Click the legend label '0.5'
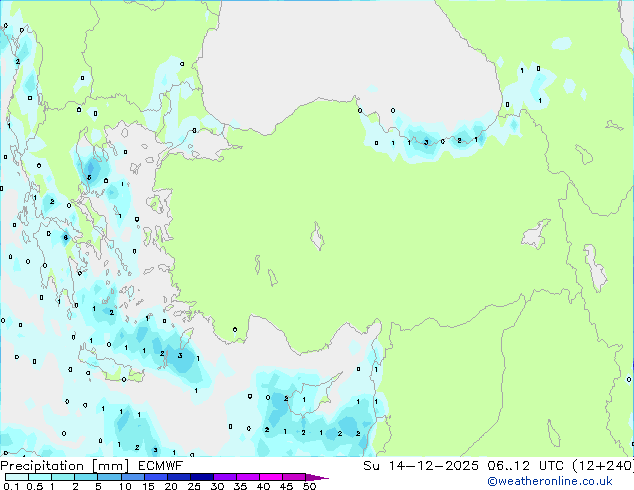The image size is (634, 490). (35, 486)
